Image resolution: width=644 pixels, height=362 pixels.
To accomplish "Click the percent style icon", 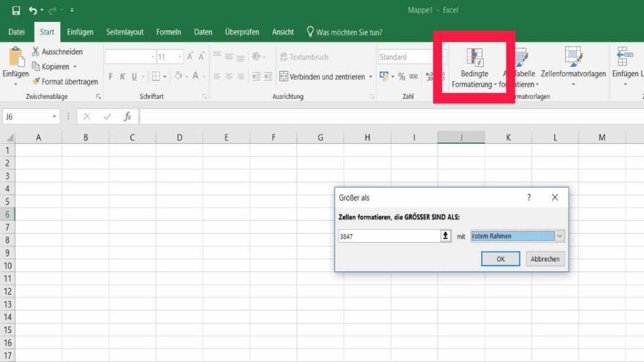I will (x=401, y=77).
